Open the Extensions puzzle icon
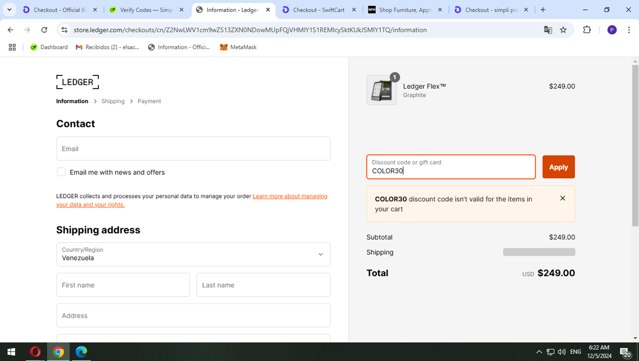Viewport: 639px width, 361px height. 587,30
